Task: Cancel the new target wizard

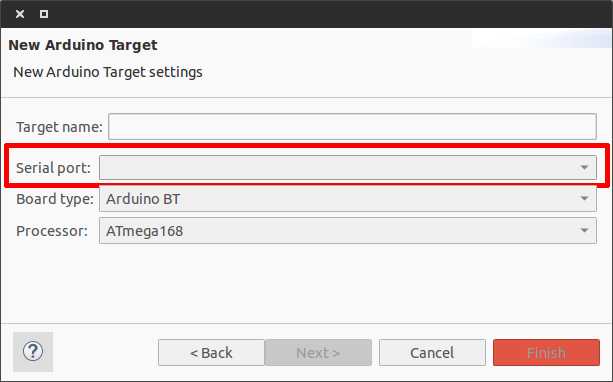Action: [x=432, y=353]
